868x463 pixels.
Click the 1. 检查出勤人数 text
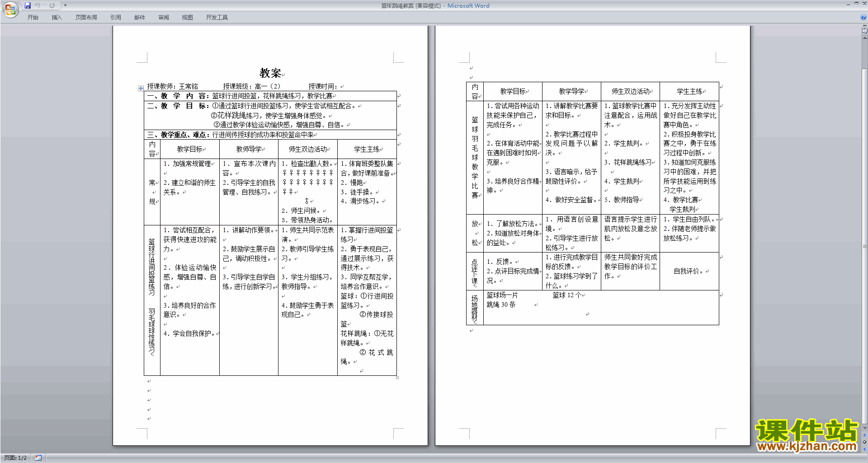point(307,164)
